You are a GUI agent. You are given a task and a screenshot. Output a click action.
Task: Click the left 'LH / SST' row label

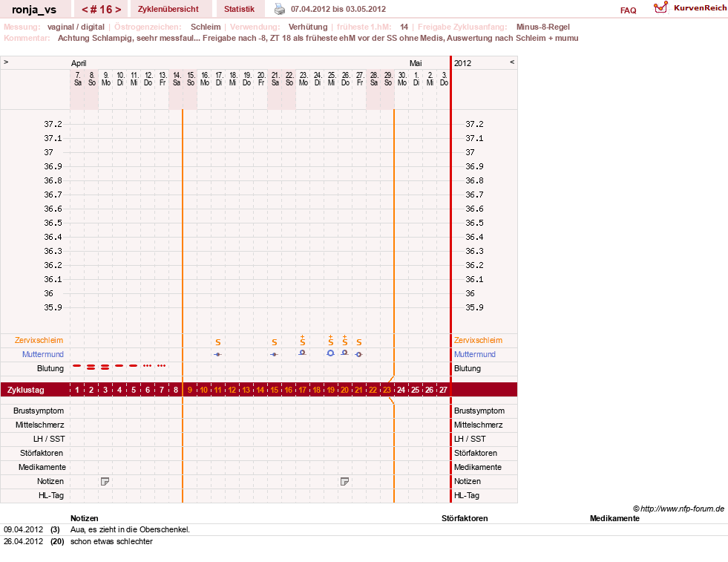(49, 439)
